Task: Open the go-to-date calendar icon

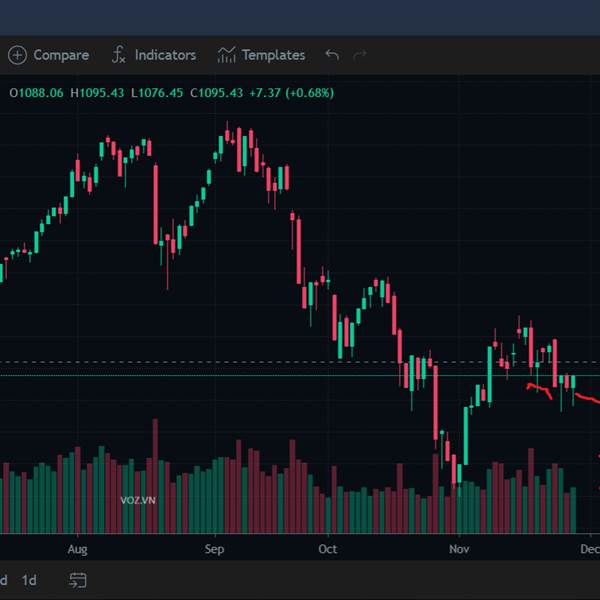Action: click(78, 580)
